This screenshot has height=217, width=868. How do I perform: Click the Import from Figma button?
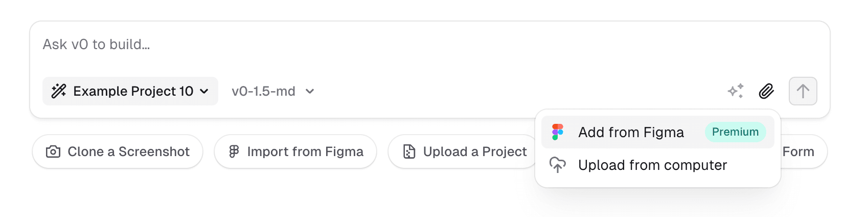coord(295,151)
